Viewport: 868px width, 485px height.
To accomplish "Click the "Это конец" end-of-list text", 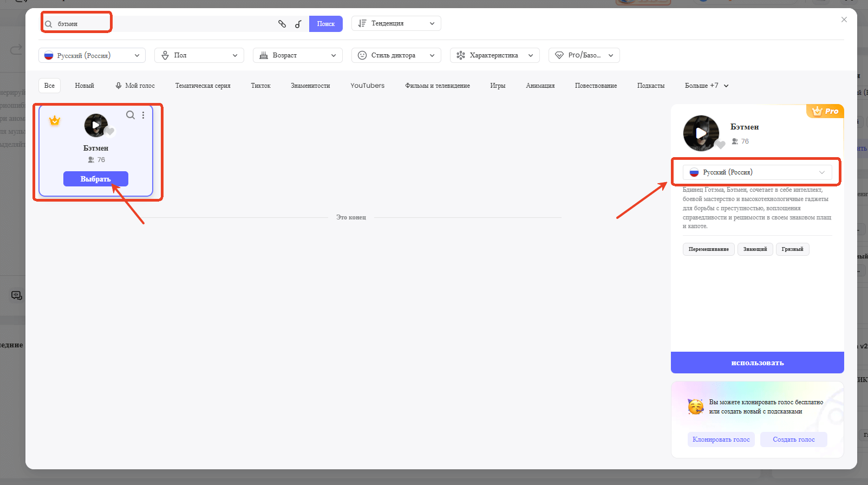I will (351, 217).
